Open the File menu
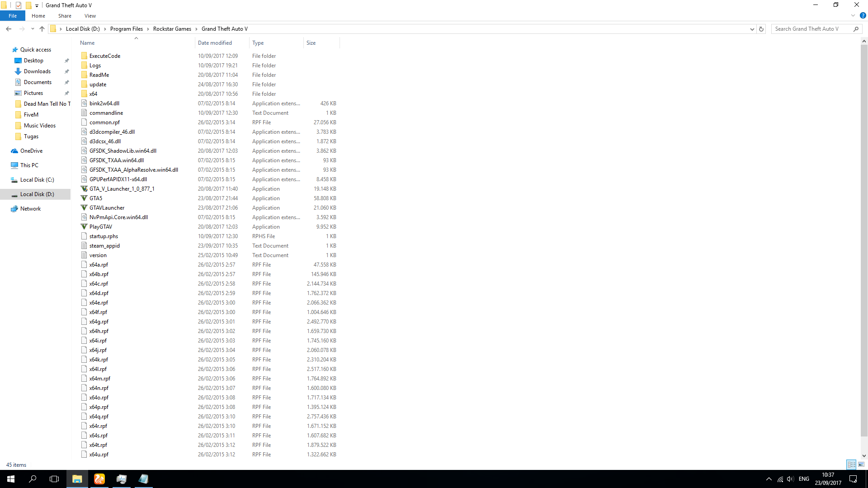 (13, 16)
